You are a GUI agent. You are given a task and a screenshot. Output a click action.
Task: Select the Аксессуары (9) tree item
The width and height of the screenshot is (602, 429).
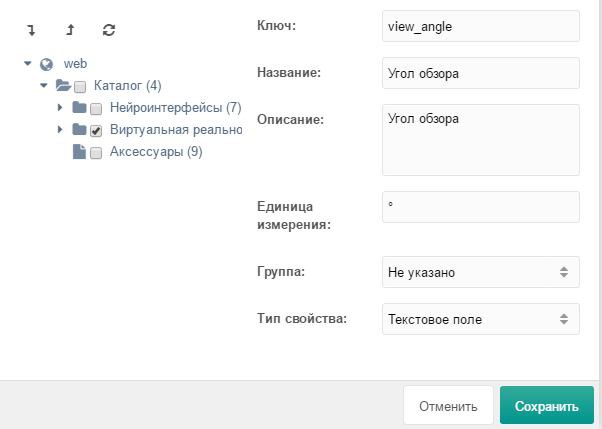point(156,152)
